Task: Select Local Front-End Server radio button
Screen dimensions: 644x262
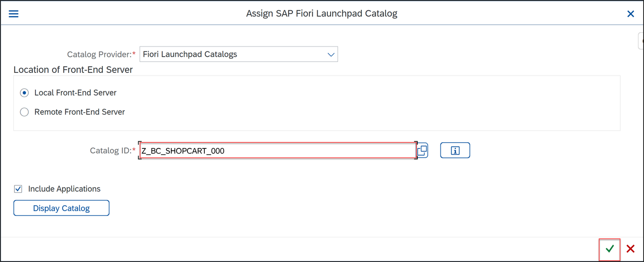Action: tap(25, 93)
